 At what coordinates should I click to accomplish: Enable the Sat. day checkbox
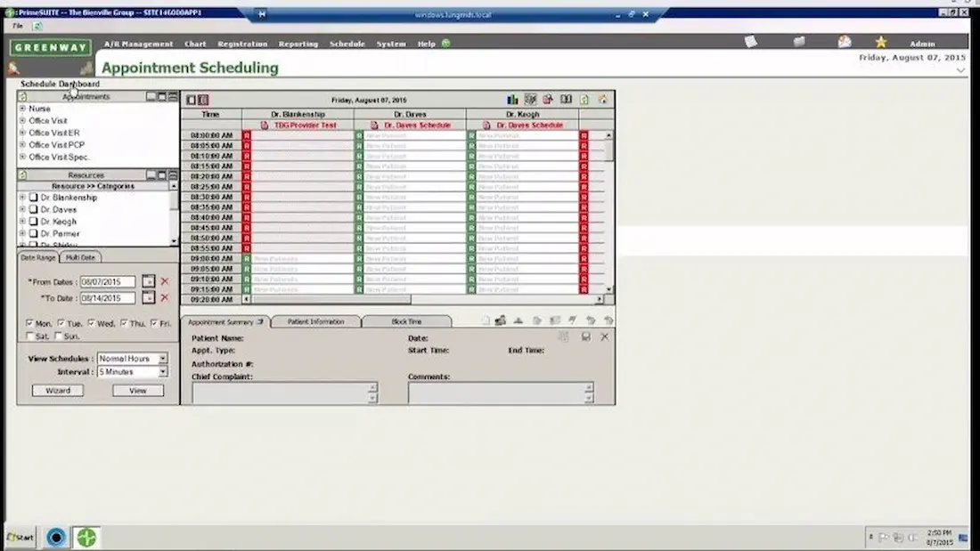click(30, 336)
